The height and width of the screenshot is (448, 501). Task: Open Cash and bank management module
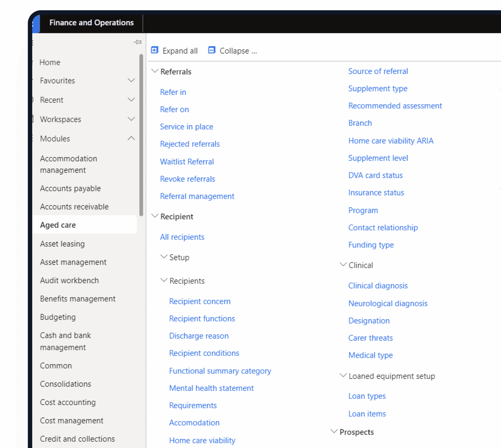[66, 341]
